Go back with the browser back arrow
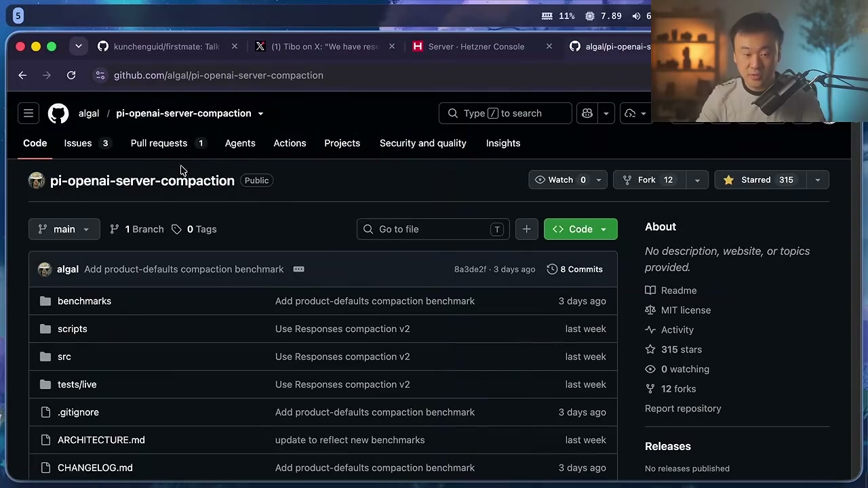Image resolution: width=868 pixels, height=488 pixels. click(22, 75)
